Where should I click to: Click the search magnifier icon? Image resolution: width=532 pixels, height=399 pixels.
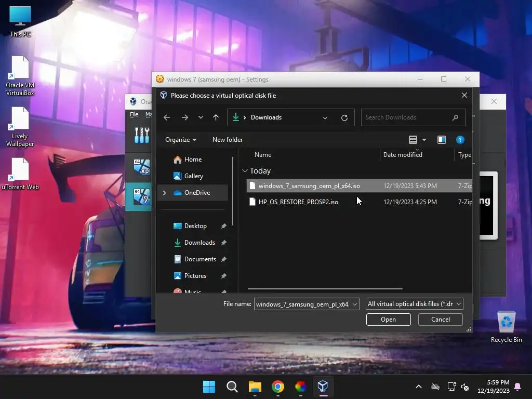click(x=455, y=117)
